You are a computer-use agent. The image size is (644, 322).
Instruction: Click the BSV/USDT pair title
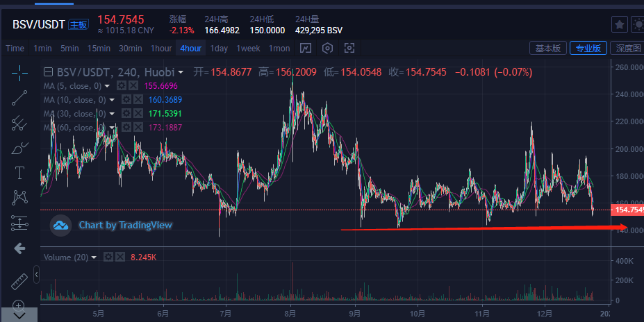click(x=39, y=24)
